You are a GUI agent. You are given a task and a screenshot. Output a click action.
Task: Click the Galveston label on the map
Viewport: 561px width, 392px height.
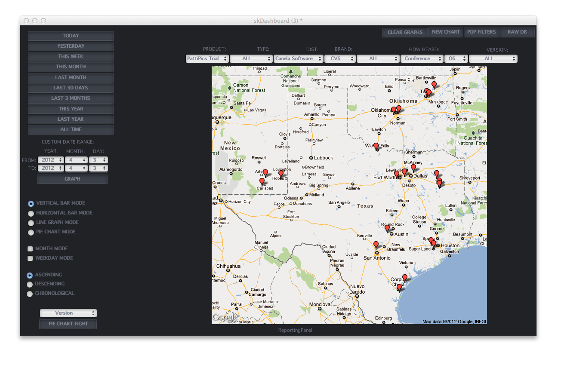pos(450,251)
